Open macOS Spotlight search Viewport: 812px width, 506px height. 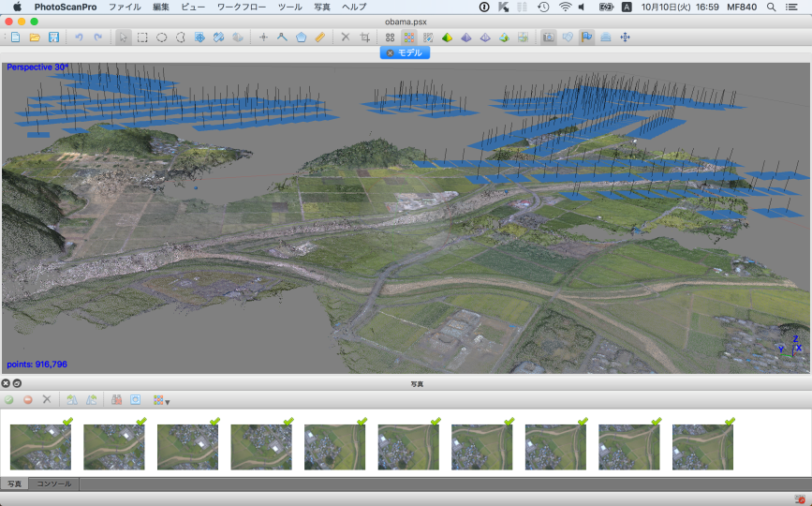tap(771, 7)
